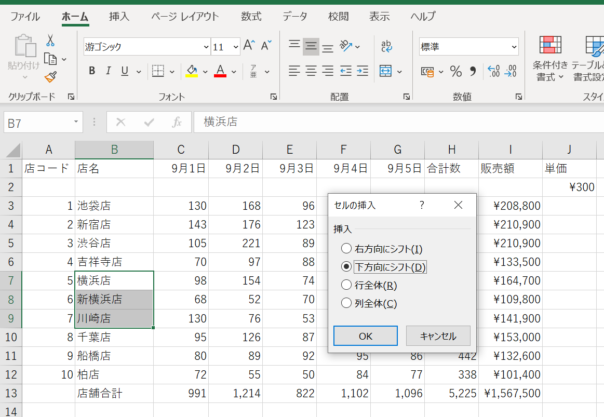Apply percent style
Image resolution: width=604 pixels, height=417 pixels.
(x=456, y=71)
